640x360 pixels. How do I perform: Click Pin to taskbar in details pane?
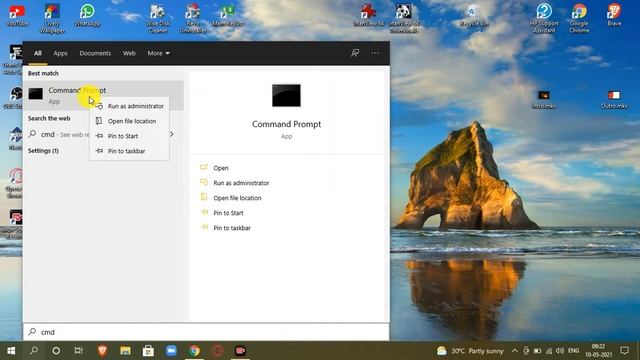click(232, 228)
